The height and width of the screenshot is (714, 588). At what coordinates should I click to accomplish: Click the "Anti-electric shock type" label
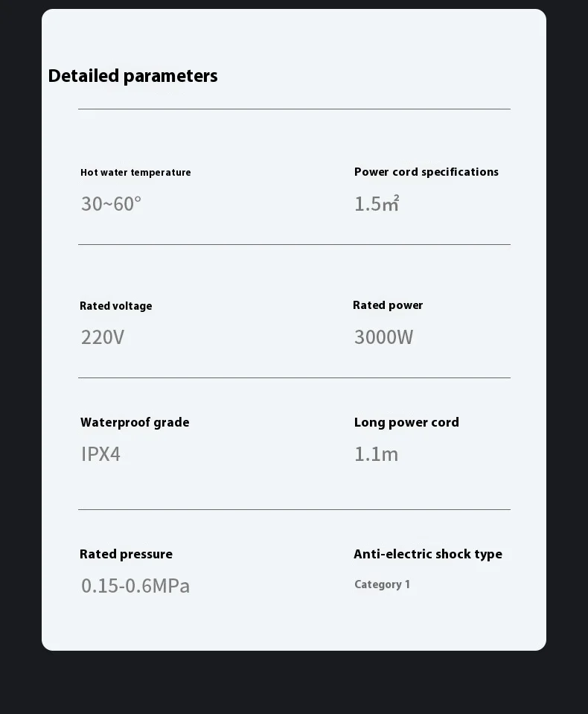click(x=428, y=555)
